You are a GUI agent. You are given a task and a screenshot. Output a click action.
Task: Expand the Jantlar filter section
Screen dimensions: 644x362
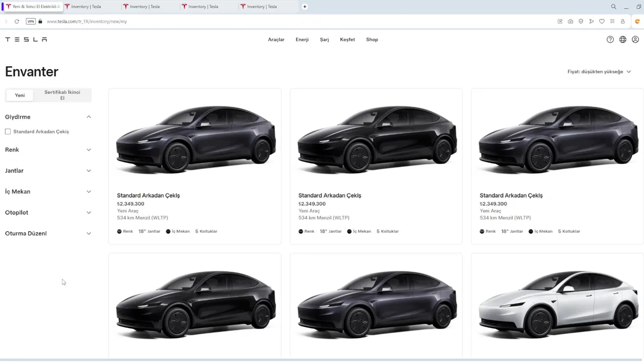[x=48, y=170]
